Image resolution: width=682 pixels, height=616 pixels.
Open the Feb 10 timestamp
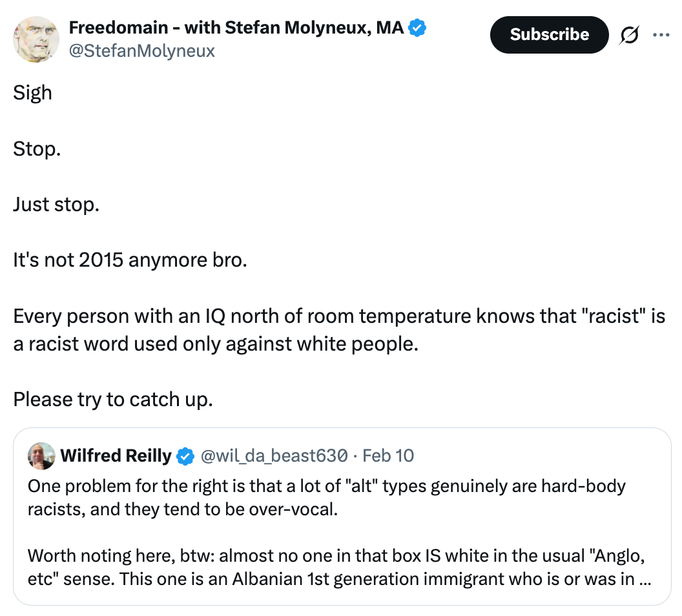pos(388,456)
